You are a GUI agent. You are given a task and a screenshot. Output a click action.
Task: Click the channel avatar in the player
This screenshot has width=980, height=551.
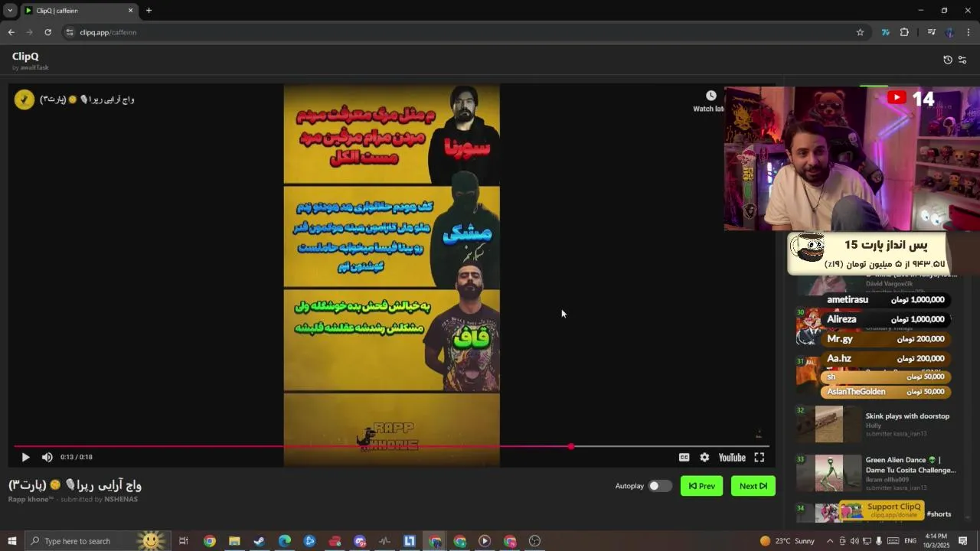coord(24,99)
